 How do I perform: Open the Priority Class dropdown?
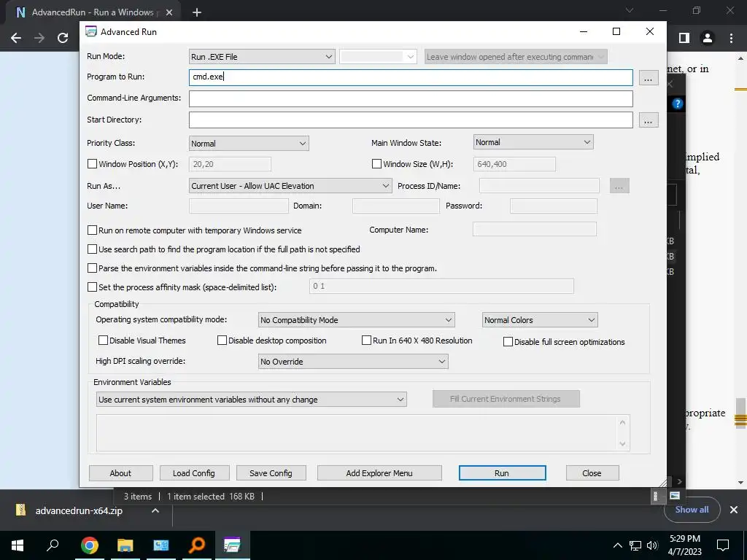[249, 144]
